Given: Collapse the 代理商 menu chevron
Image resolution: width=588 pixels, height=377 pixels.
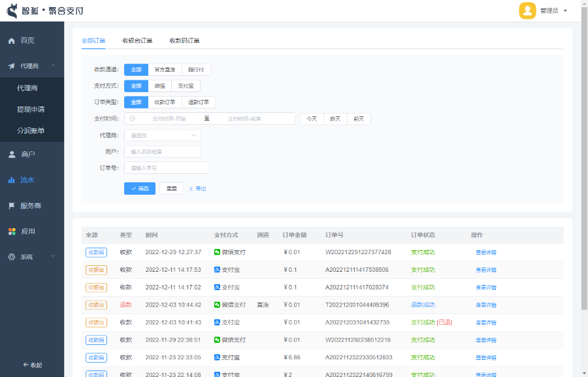Looking at the screenshot, I should (x=54, y=65).
